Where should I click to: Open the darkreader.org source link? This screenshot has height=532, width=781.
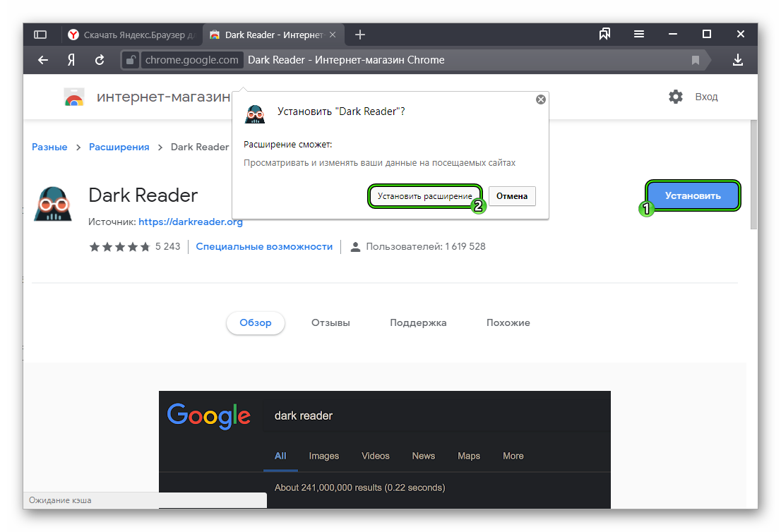(x=191, y=222)
